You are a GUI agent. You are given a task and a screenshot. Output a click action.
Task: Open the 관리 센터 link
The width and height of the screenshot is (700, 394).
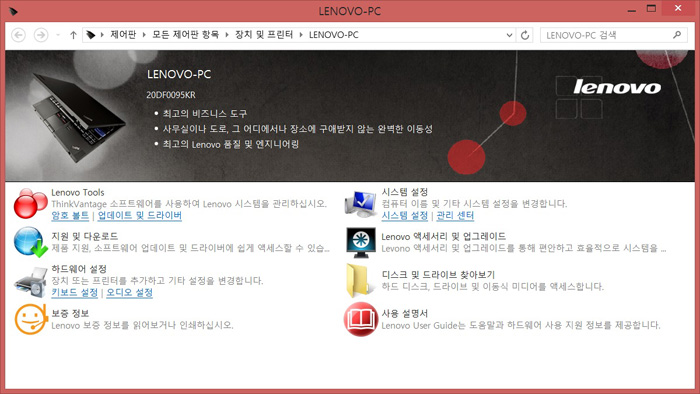click(455, 216)
